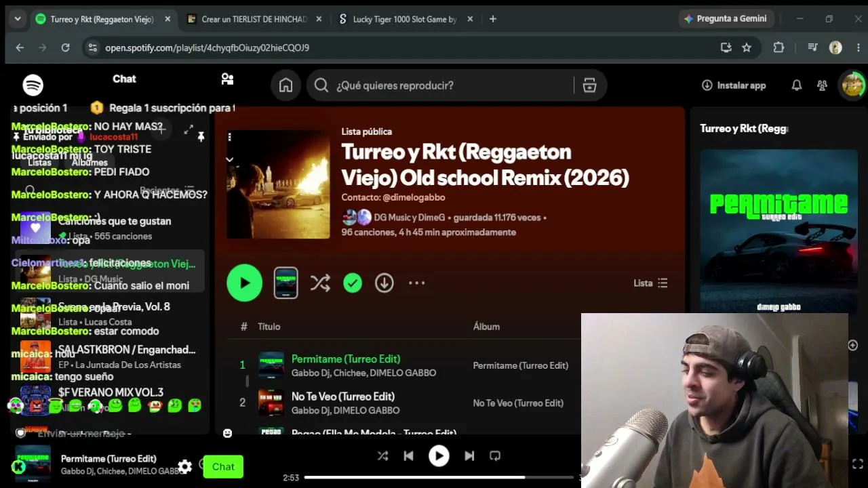
Task: Open chat settings gear
Action: [x=184, y=466]
